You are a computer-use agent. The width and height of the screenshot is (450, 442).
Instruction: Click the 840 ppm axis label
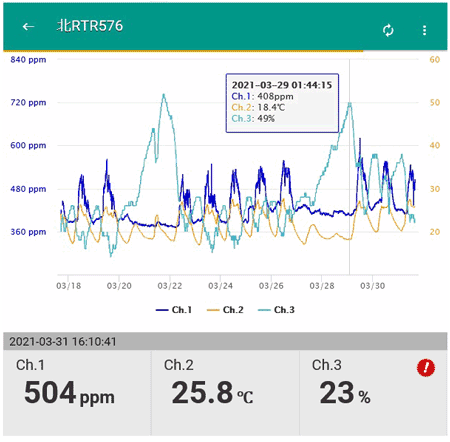point(28,60)
